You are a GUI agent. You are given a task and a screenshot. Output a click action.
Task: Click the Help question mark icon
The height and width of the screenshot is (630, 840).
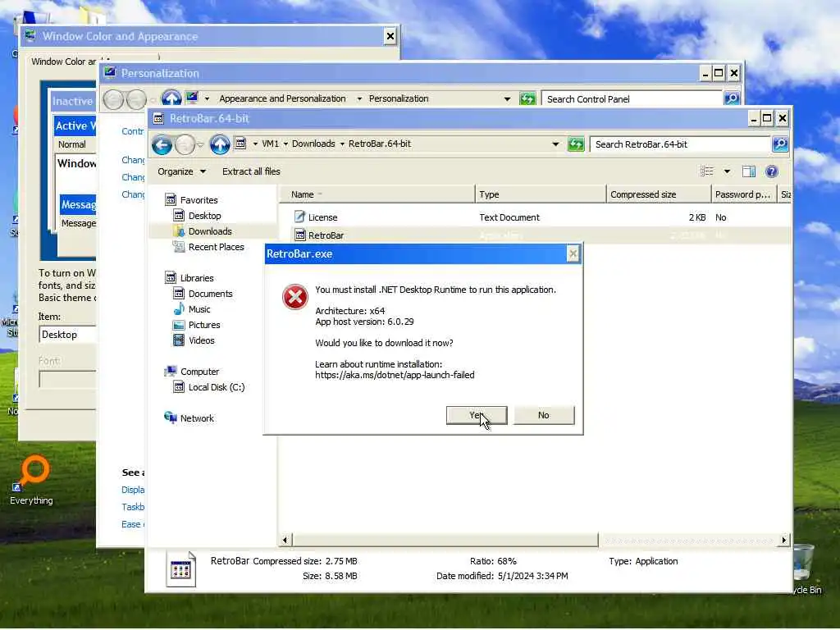click(x=771, y=171)
